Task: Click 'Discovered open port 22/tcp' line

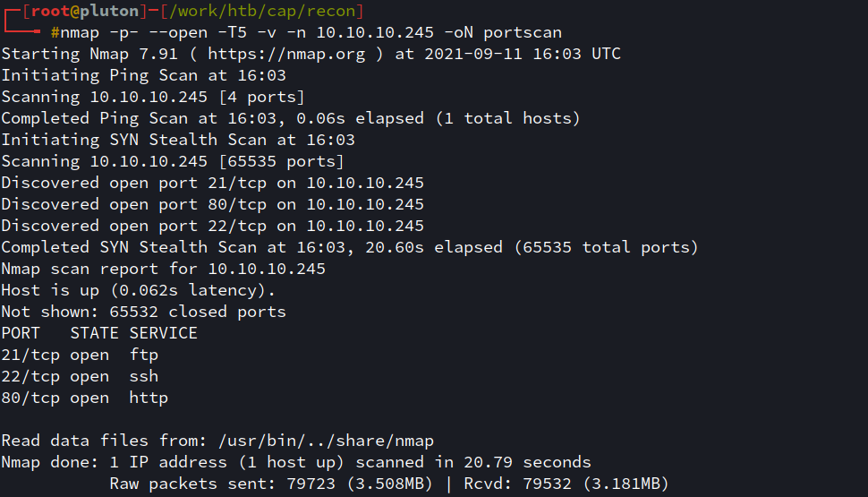Action: click(x=213, y=226)
